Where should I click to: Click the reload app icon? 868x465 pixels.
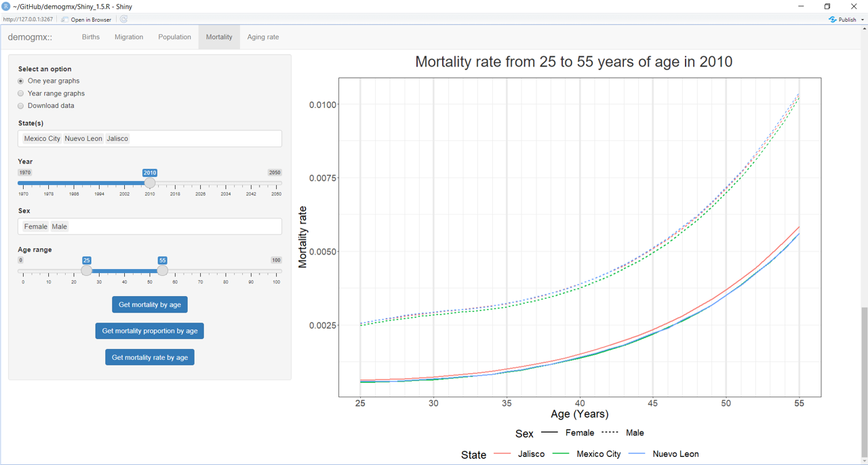click(x=123, y=20)
